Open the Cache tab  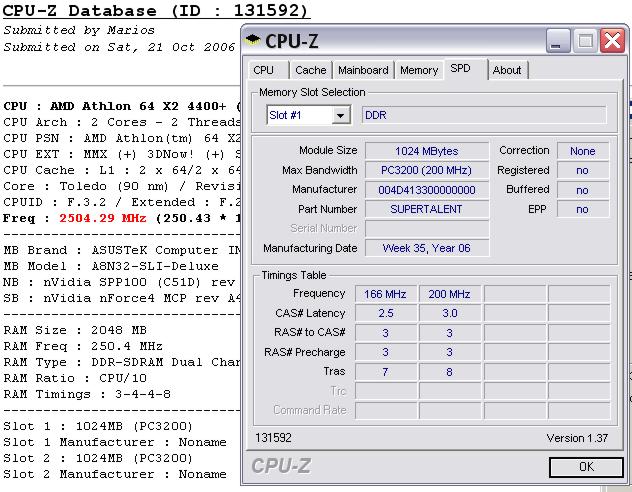[310, 70]
